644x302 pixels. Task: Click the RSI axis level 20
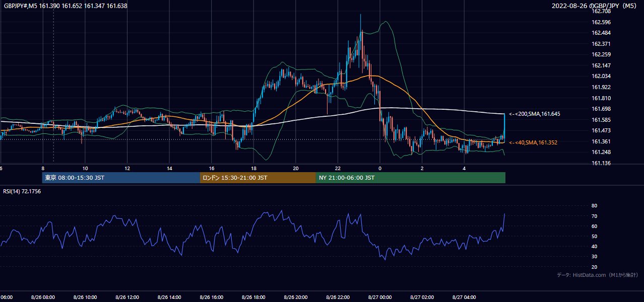(x=594, y=267)
